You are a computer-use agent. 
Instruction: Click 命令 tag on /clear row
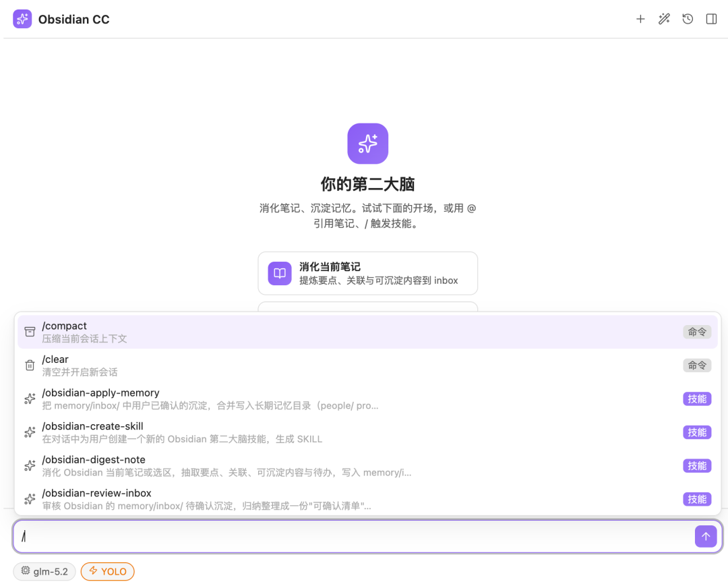tap(697, 366)
